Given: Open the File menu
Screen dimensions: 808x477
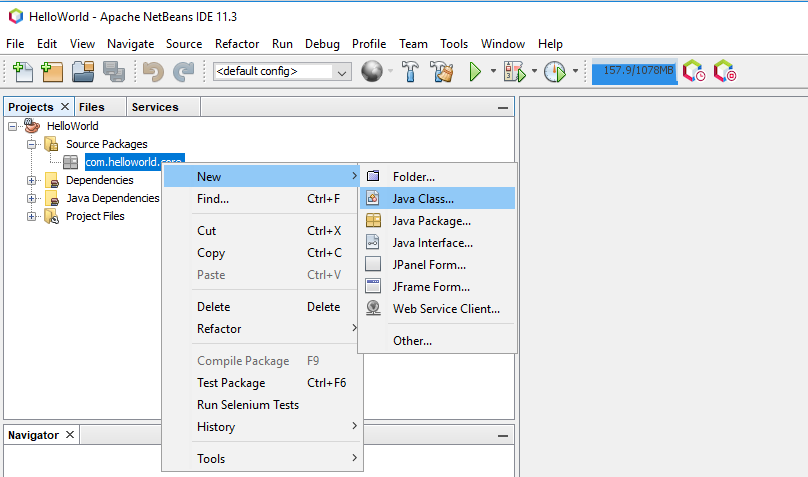Looking at the screenshot, I should pyautogui.click(x=15, y=44).
